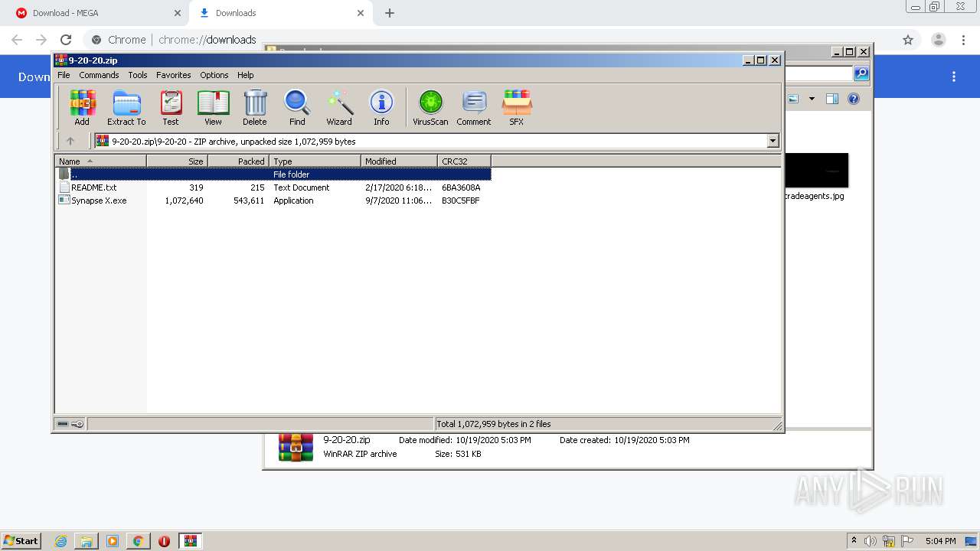Image resolution: width=980 pixels, height=551 pixels.
Task: Toggle the Explorer preview pane icon
Action: [832, 99]
